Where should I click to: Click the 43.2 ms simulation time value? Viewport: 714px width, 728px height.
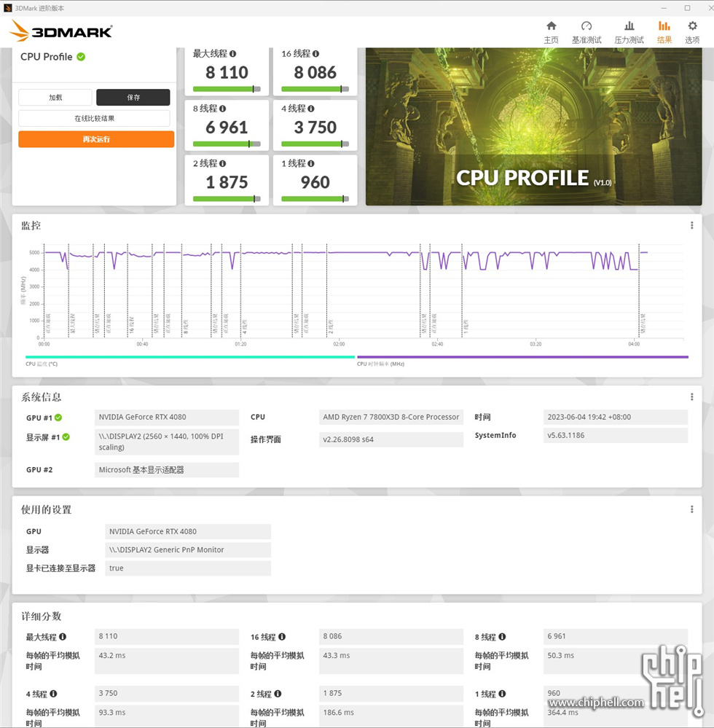coord(167,660)
